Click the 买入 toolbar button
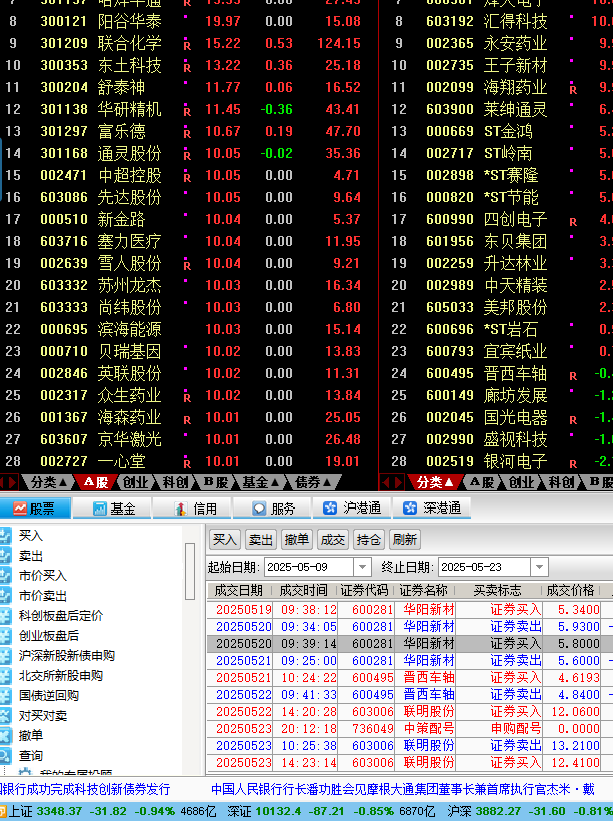This screenshot has height=821, width=613. [x=225, y=539]
